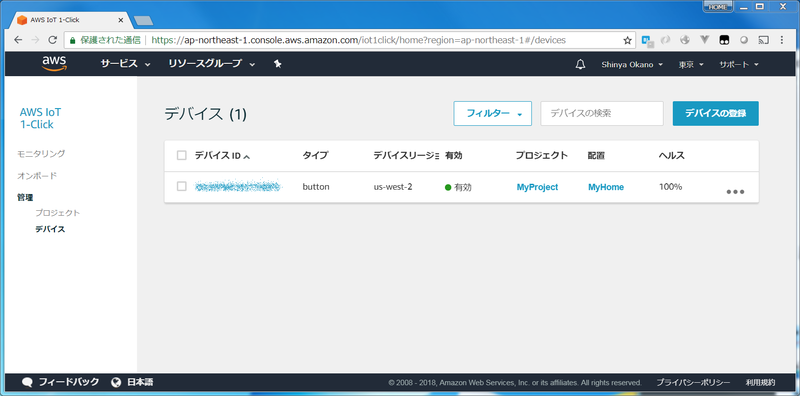Viewport: 800px width, 396px height.
Task: Expand the リソースグループ menu
Action: pos(212,64)
